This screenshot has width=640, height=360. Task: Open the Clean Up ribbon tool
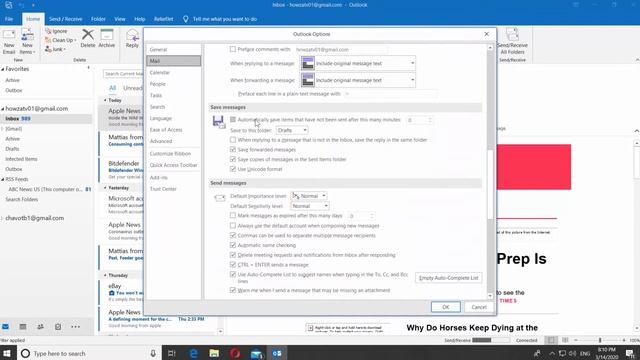60,40
